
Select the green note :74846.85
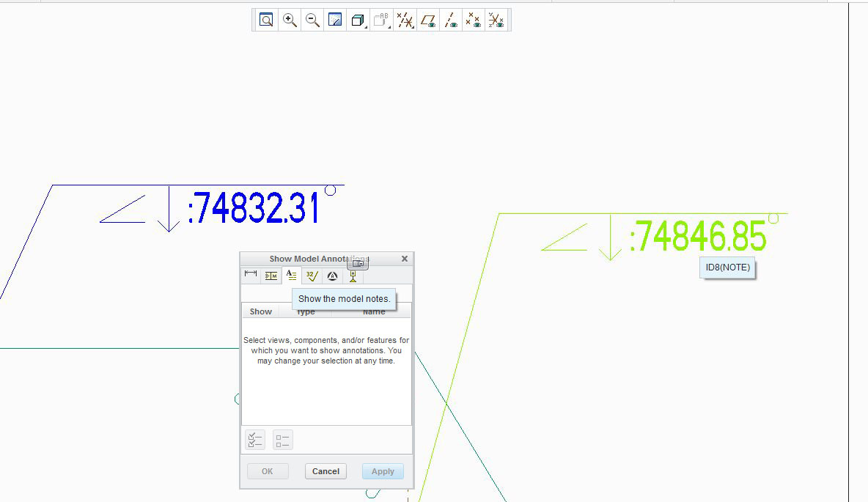[x=698, y=236]
